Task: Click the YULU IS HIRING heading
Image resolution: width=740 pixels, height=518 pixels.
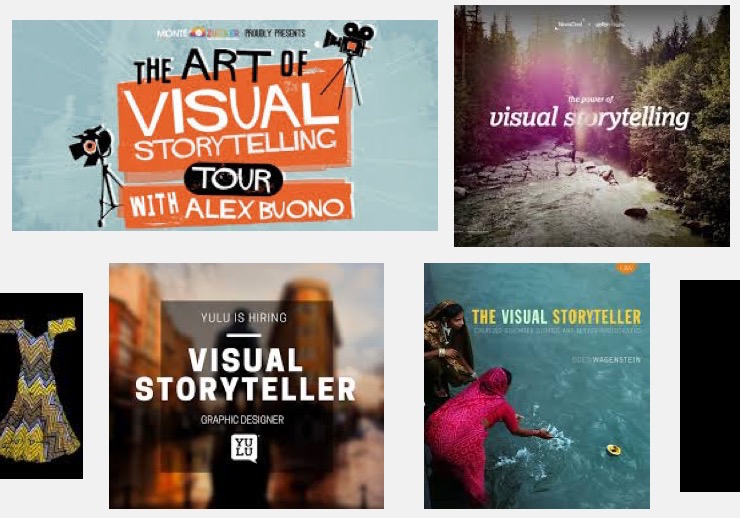Action: pos(244,317)
